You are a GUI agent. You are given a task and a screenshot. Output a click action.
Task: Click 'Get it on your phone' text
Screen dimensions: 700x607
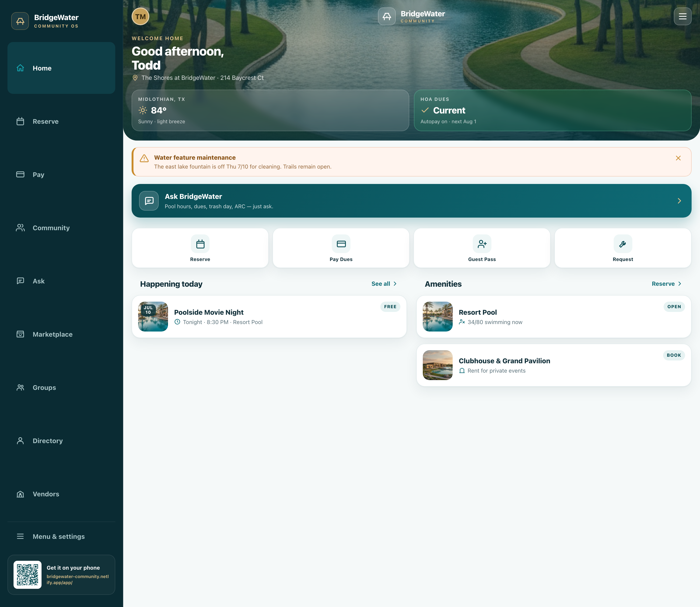(73, 567)
